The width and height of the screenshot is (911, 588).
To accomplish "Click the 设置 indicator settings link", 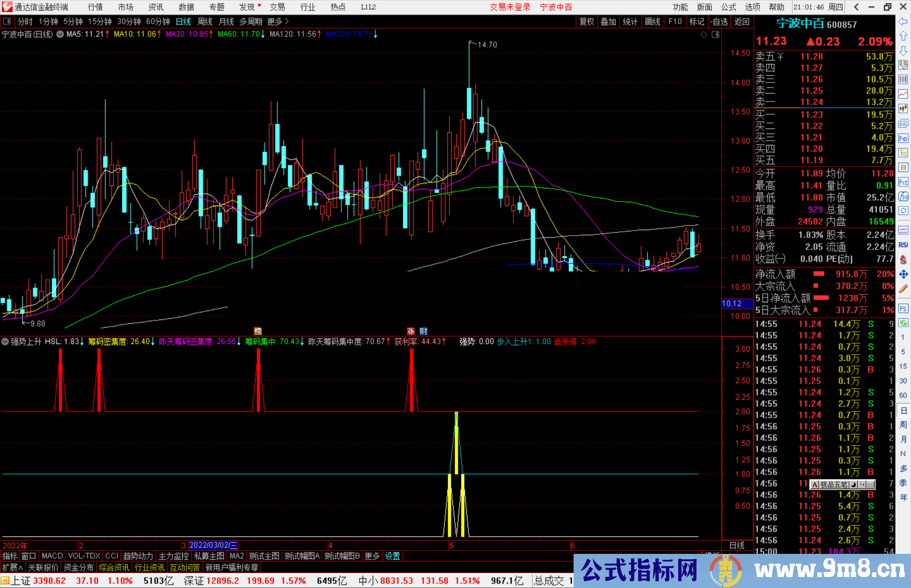I will click(x=392, y=556).
